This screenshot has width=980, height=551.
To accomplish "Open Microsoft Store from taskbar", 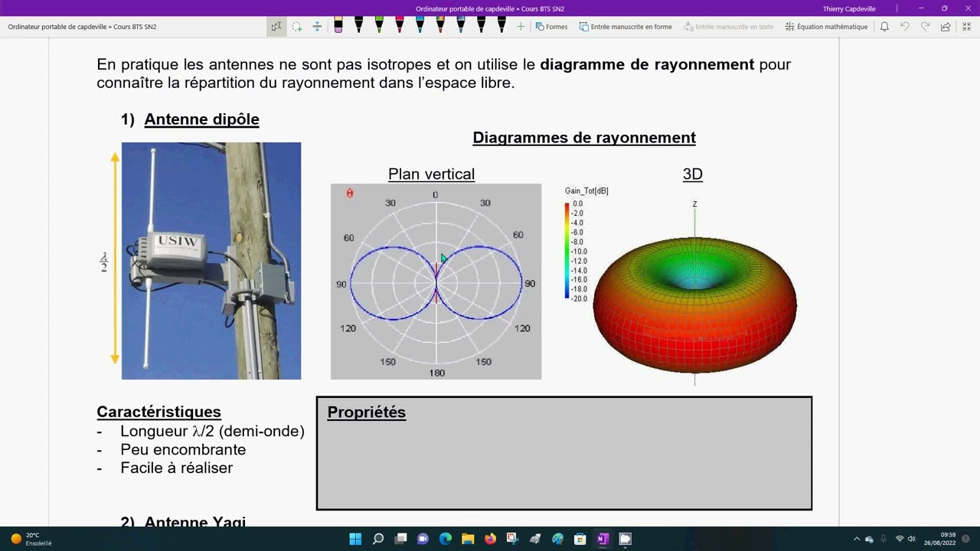I will point(580,539).
